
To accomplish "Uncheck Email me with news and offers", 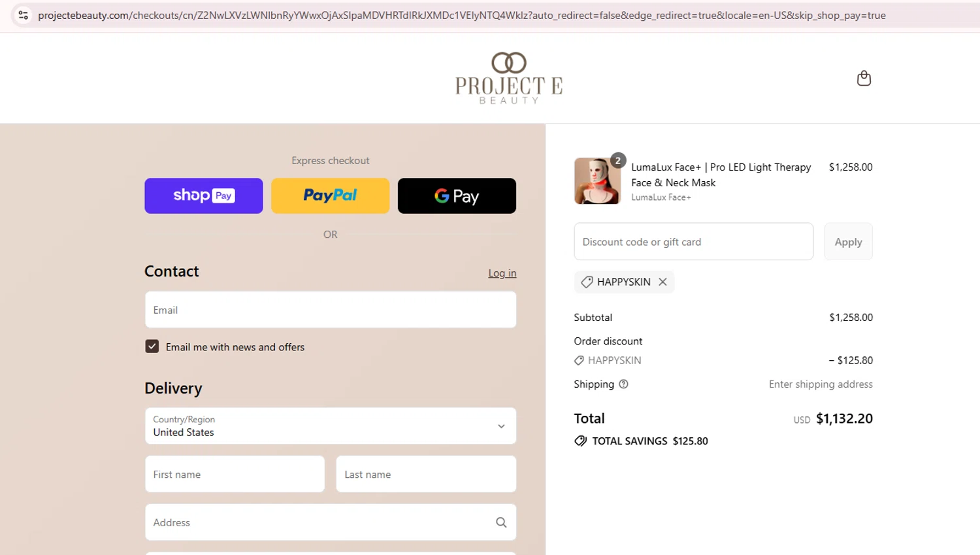I will point(152,346).
